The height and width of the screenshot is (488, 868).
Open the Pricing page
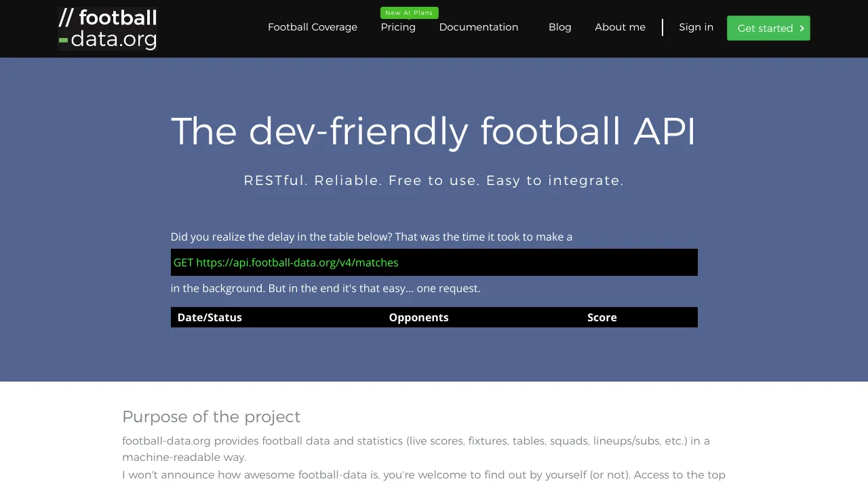398,27
